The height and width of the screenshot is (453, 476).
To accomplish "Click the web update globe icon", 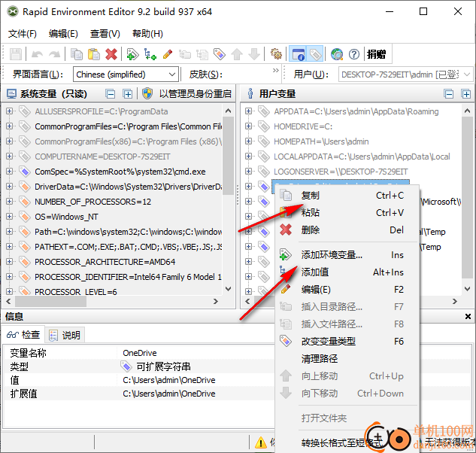I will click(337, 54).
